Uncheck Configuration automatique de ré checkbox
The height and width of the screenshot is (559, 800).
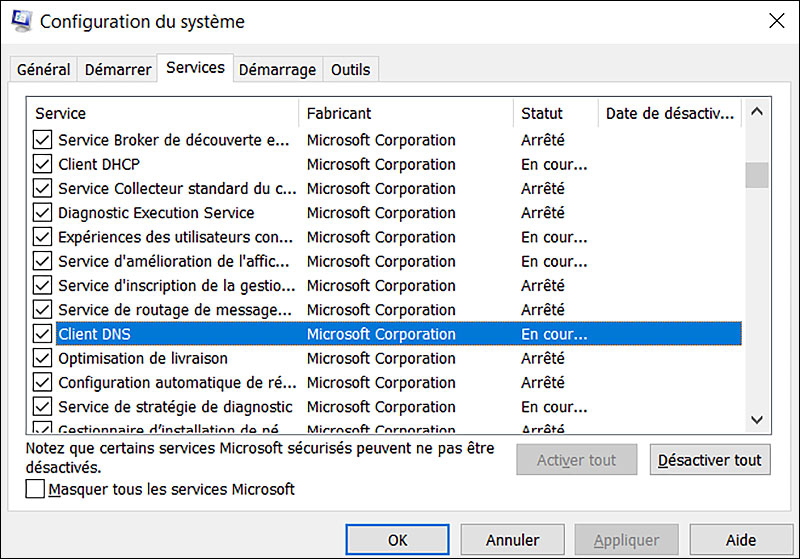(x=42, y=382)
